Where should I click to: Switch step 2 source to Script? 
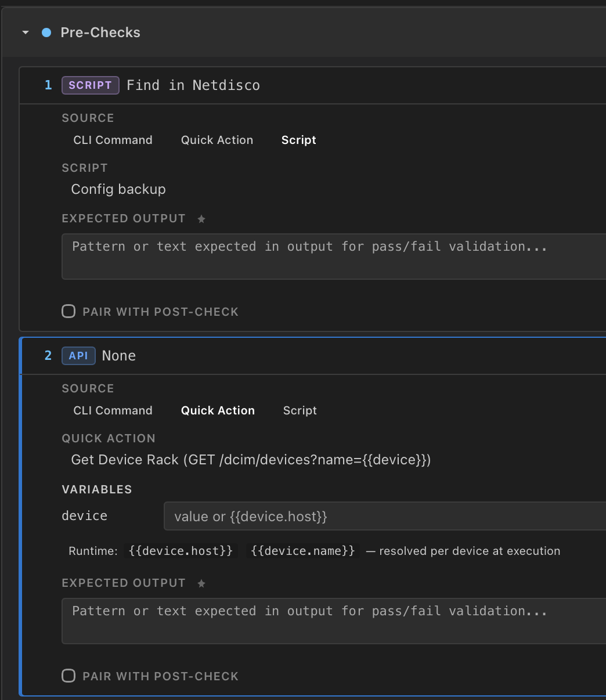click(300, 410)
